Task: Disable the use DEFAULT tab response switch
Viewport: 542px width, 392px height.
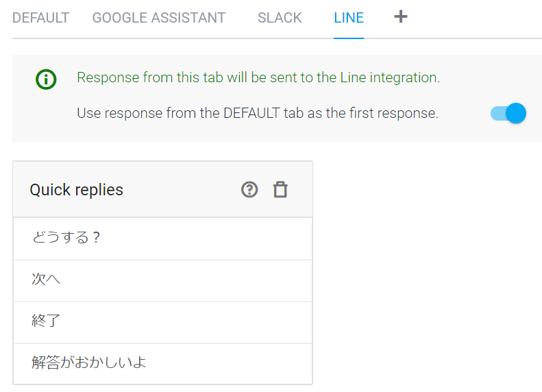Action: point(508,113)
